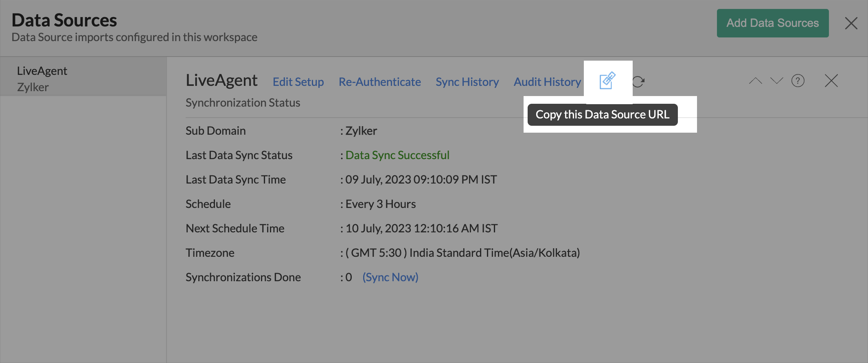Click the India Standard Time timezone value
The width and height of the screenshot is (868, 363).
click(x=462, y=253)
